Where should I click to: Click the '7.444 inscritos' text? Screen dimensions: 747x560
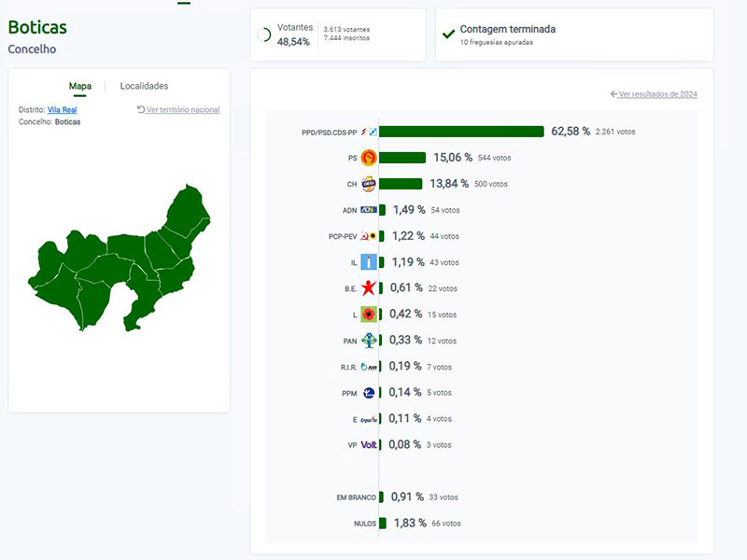click(346, 38)
